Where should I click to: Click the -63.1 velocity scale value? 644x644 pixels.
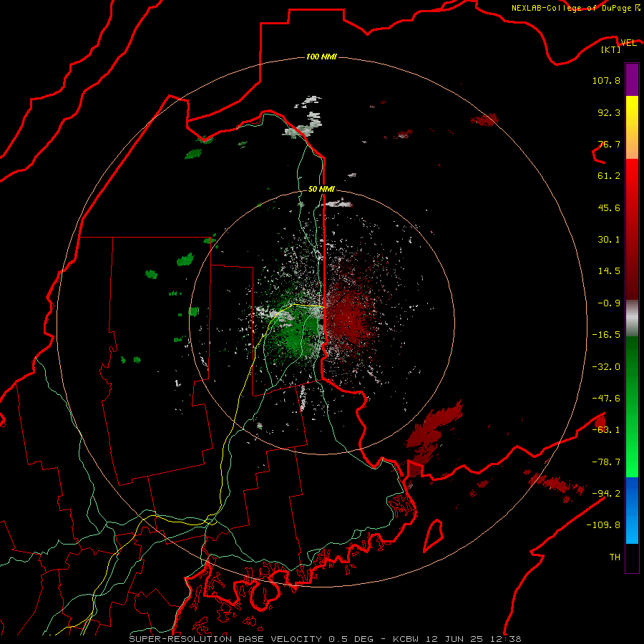pos(606,430)
